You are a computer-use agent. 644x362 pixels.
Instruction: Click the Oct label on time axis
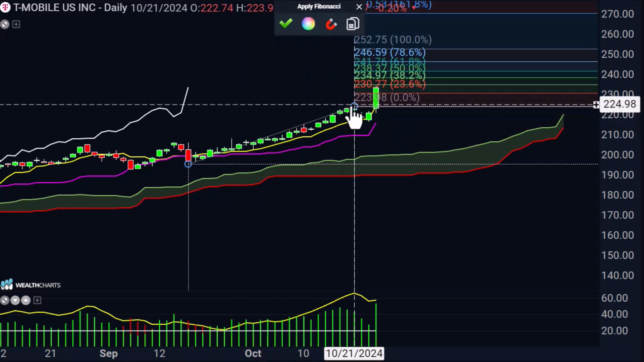(253, 353)
